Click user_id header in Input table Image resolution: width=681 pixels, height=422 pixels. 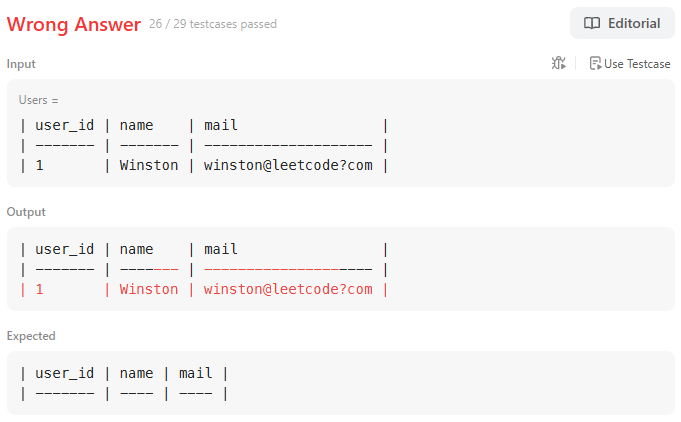(x=65, y=125)
